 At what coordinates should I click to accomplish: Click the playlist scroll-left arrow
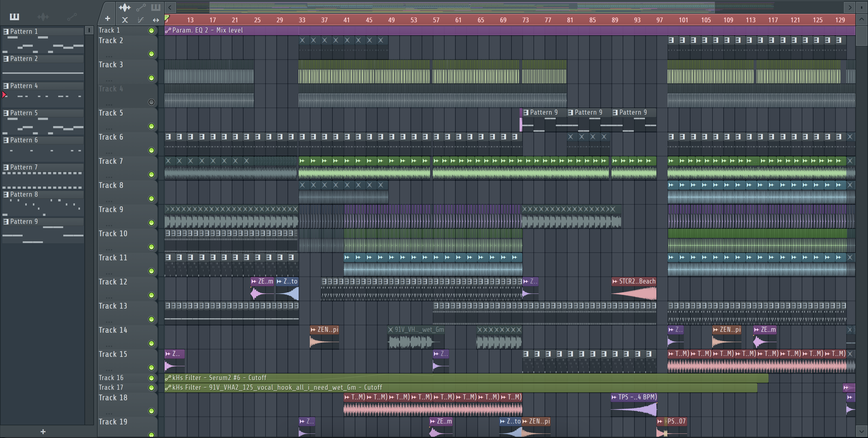pyautogui.click(x=170, y=7)
